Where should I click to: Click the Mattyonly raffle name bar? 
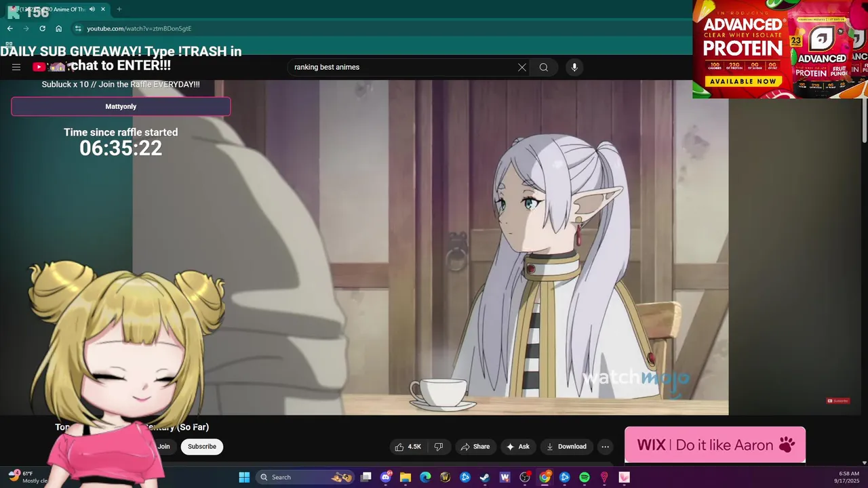[x=121, y=106]
